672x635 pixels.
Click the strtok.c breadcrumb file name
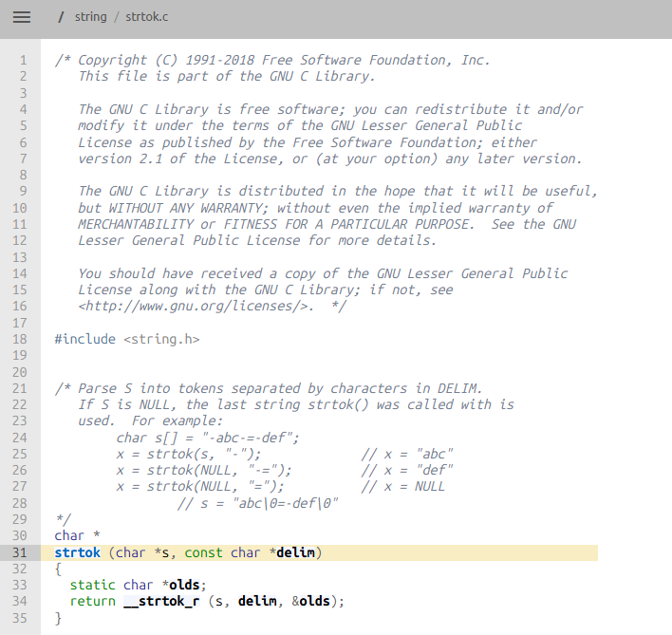[x=147, y=17]
